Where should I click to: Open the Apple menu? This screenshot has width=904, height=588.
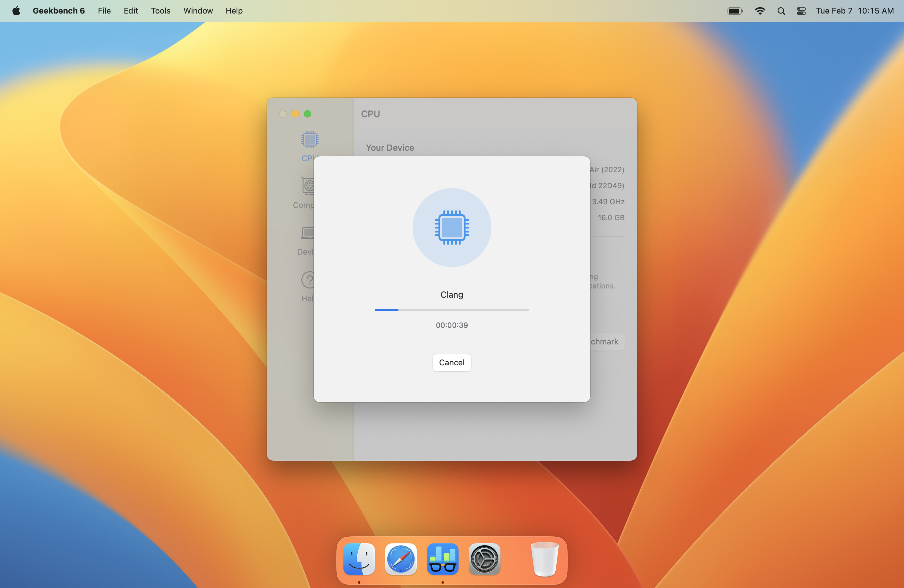pyautogui.click(x=16, y=11)
